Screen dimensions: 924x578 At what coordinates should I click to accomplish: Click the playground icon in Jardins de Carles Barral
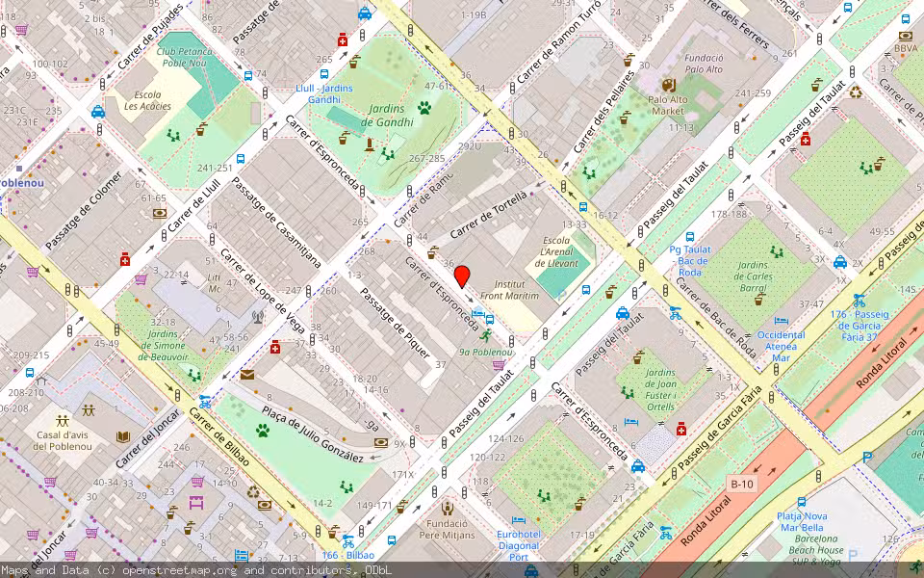click(777, 252)
